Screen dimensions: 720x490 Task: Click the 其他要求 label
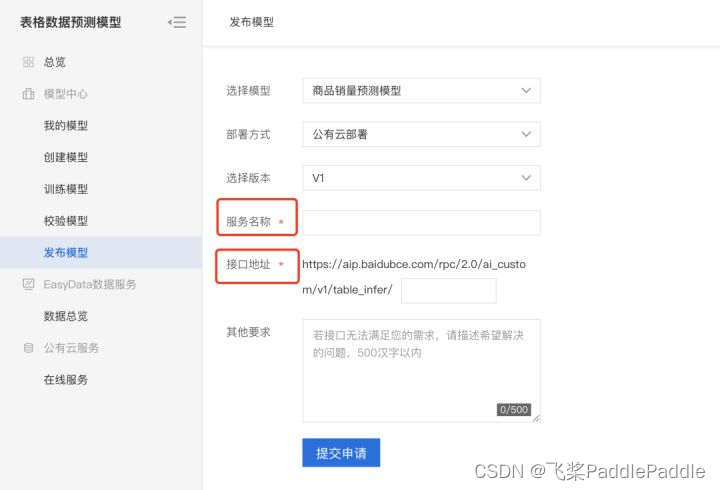248,332
